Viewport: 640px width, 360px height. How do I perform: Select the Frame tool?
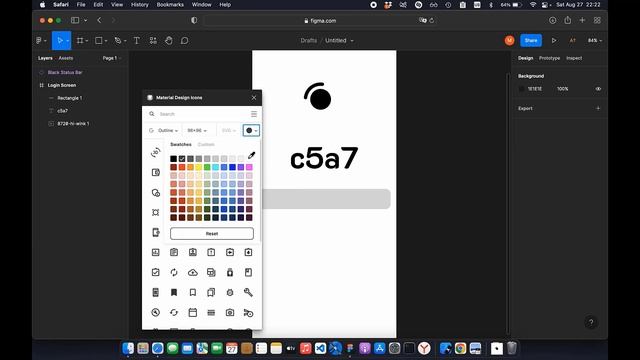80,40
